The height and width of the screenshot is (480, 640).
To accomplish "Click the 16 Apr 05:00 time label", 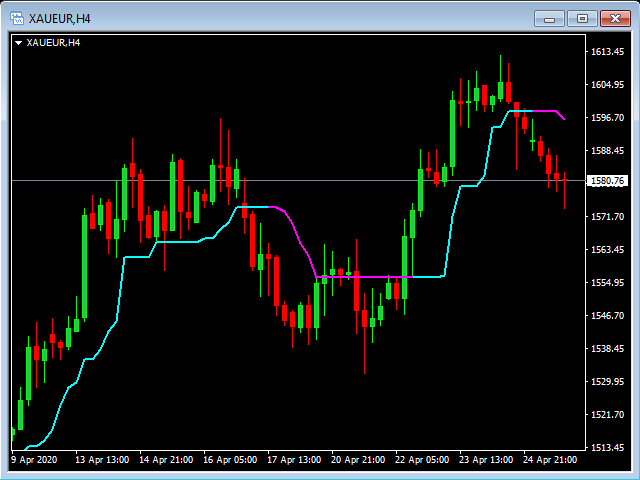I will [x=230, y=460].
